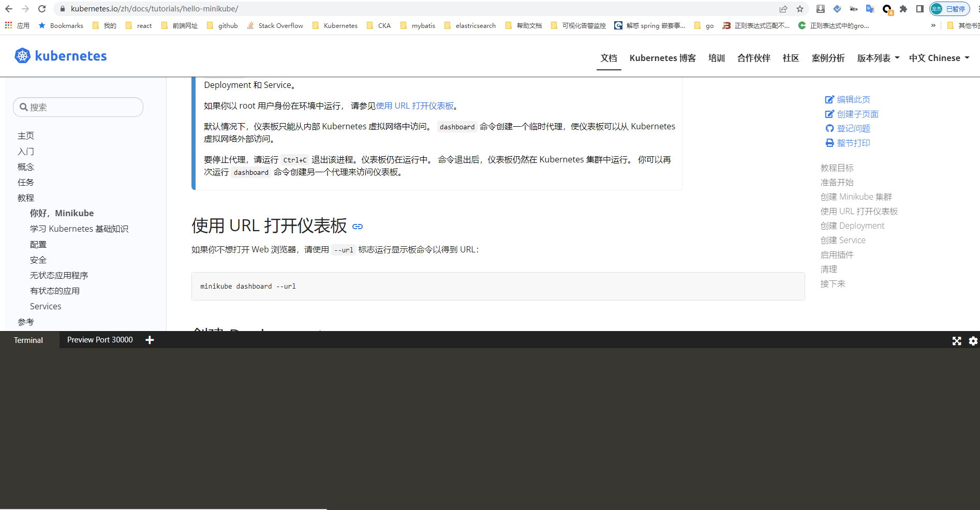Open Kubernetes 博客 from the top nav
Image resolution: width=980 pixels, height=510 pixels.
663,58
